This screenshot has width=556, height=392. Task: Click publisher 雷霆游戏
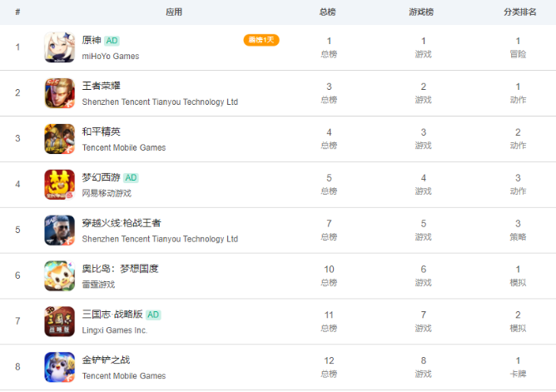click(x=98, y=285)
